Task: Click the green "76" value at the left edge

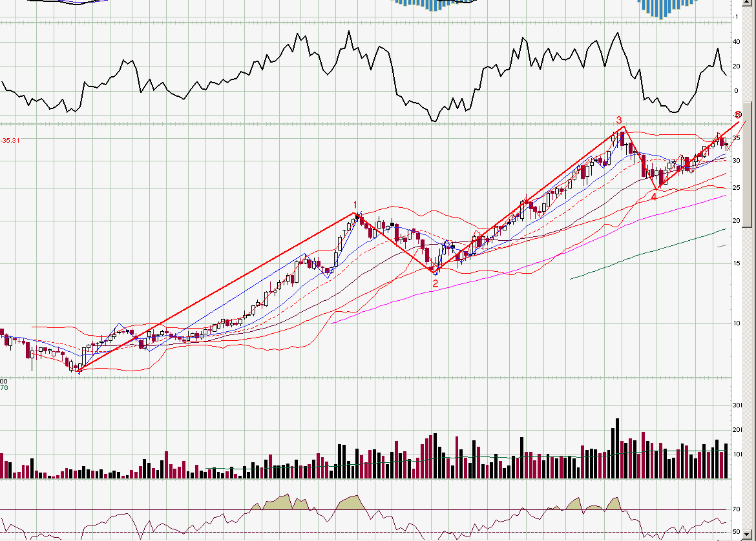Action: click(x=4, y=387)
